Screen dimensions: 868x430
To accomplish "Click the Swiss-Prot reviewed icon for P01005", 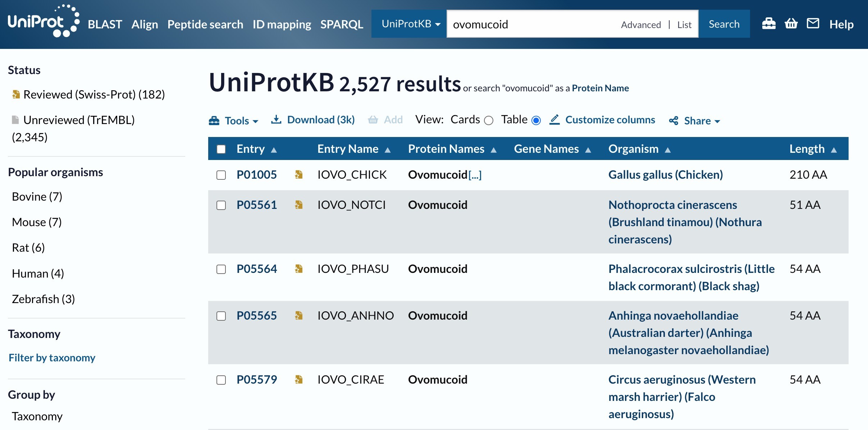I will tap(298, 175).
